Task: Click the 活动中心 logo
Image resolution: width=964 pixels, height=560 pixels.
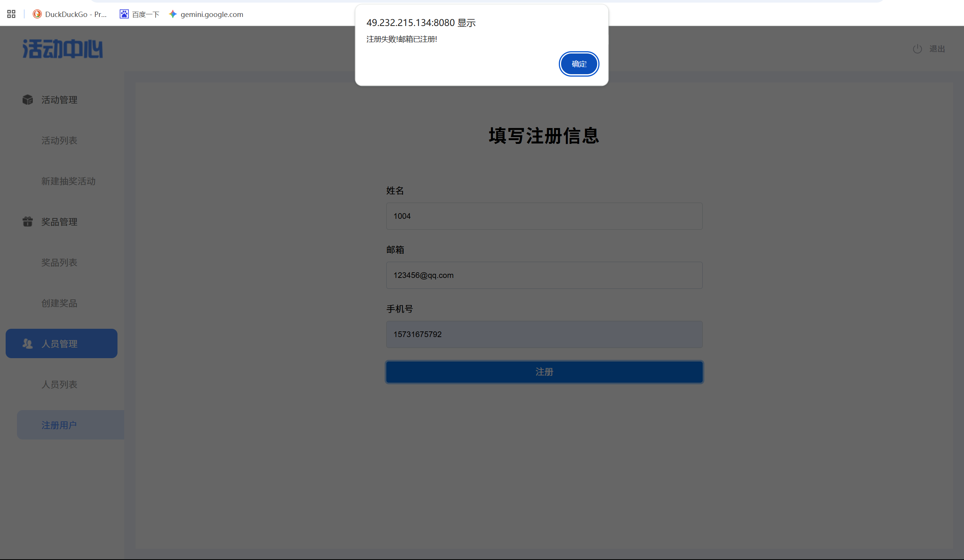Action: 63,49
